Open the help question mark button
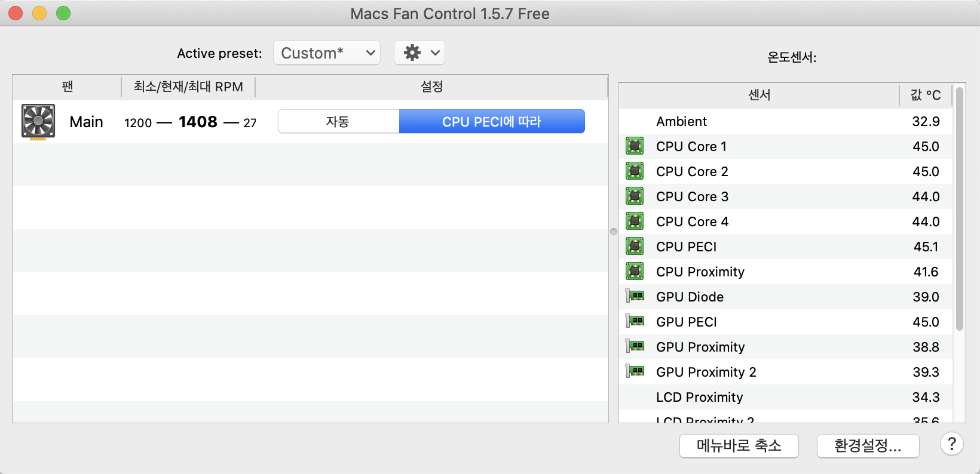Screen dimensions: 980x474 tap(952, 444)
